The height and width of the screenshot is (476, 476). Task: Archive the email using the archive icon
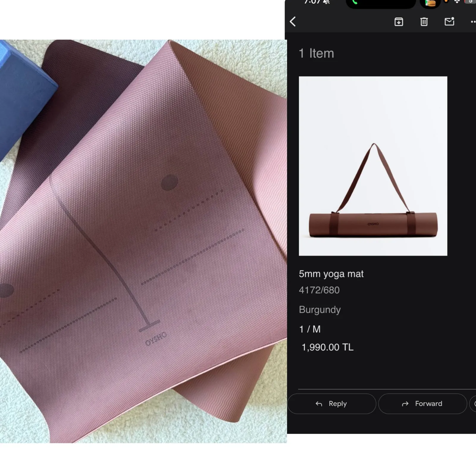[399, 22]
